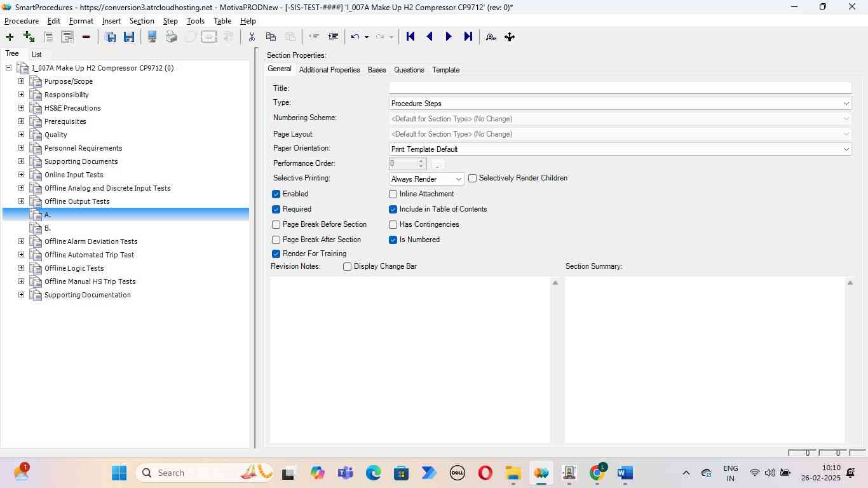Uncheck Include in Table of Contents
The height and width of the screenshot is (488, 868).
[393, 209]
